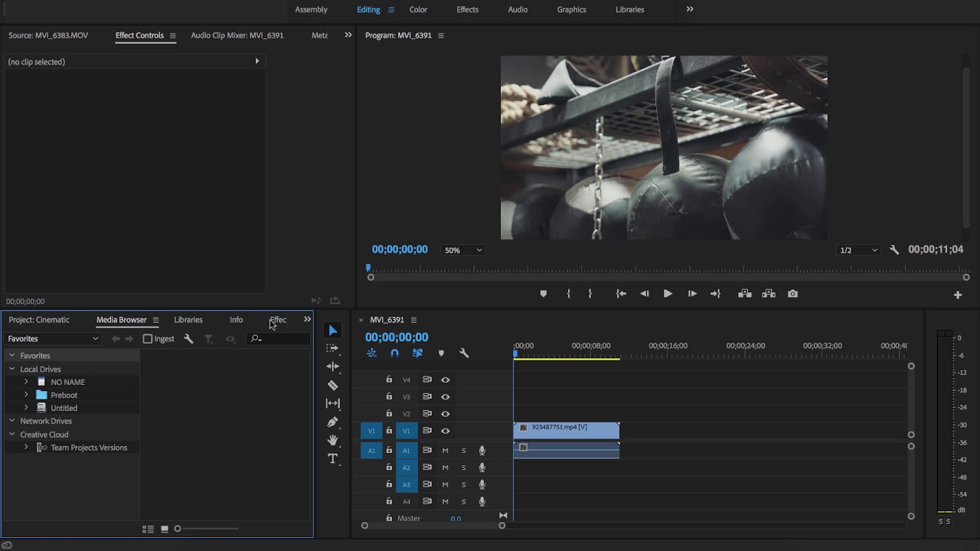Click Go to Out point button

coord(715,294)
